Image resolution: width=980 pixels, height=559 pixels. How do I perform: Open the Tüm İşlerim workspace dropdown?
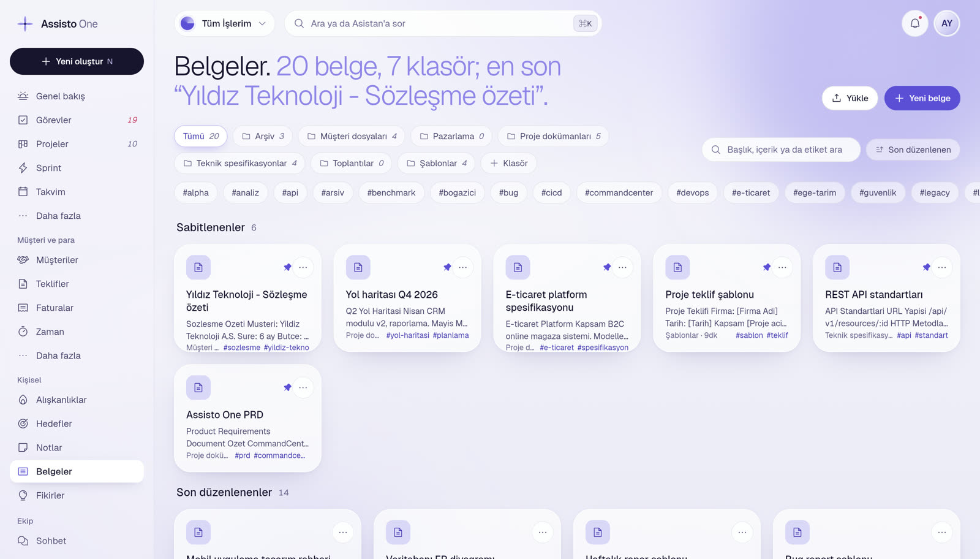[224, 23]
